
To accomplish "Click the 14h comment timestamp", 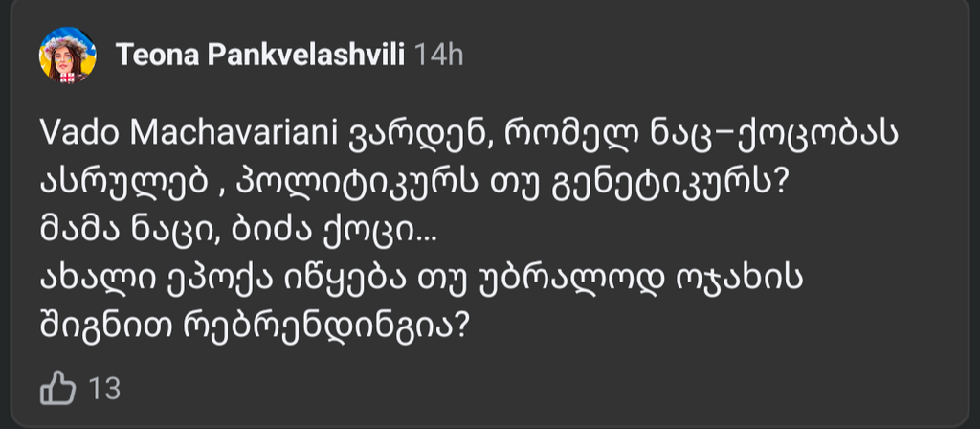I will pyautogui.click(x=440, y=56).
